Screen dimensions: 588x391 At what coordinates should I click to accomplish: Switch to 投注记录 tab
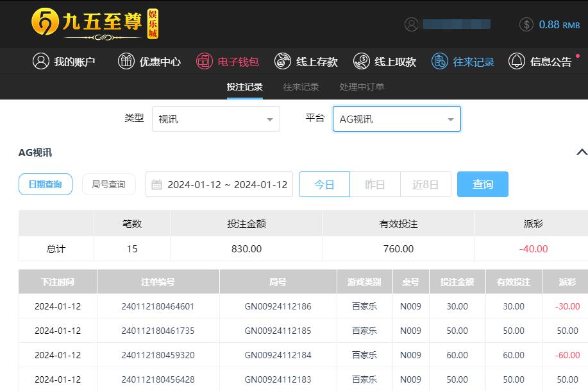coord(244,87)
